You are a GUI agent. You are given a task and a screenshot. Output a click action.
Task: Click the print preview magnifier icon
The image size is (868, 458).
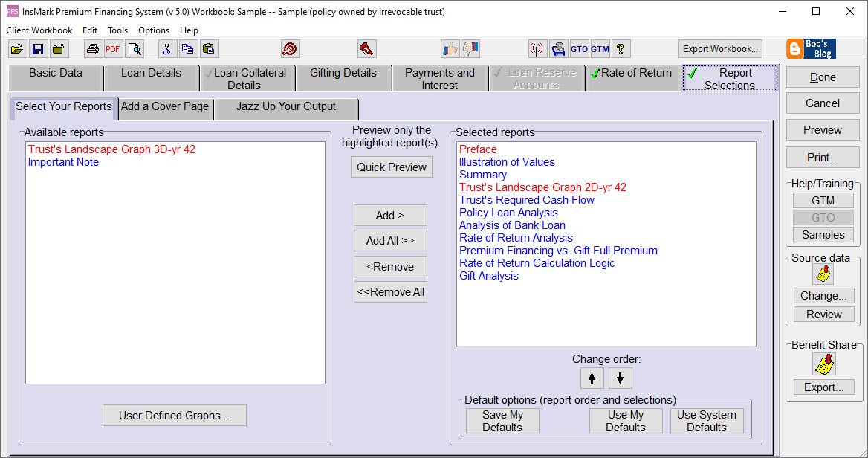click(x=135, y=49)
